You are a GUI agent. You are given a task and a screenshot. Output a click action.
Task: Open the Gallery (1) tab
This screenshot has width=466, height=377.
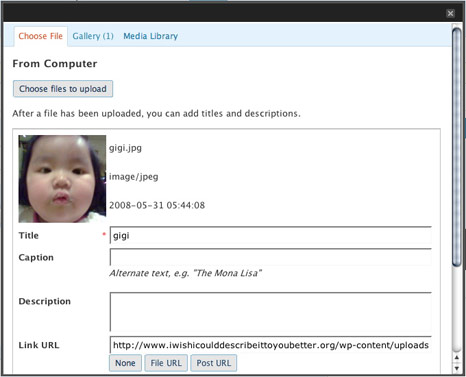tap(93, 36)
